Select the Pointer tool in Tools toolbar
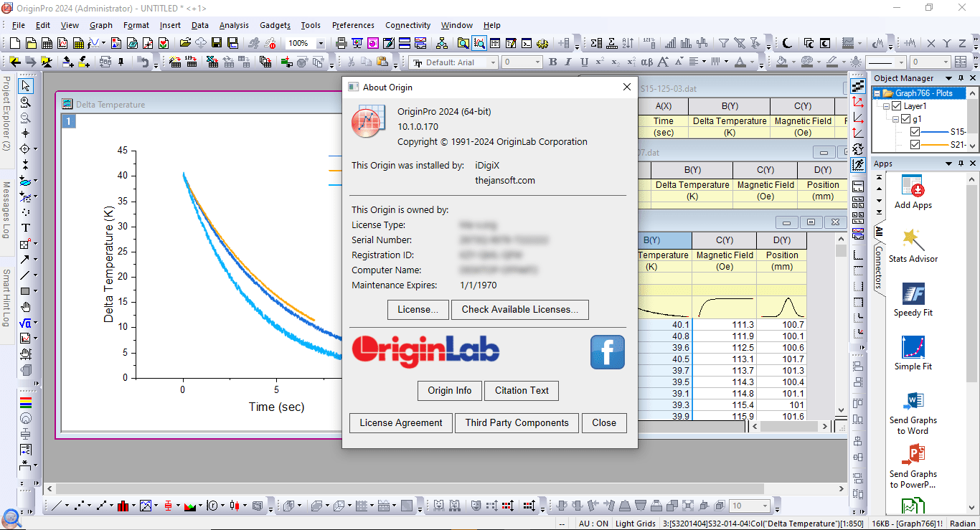Screen dimensions: 980x530 (26, 86)
